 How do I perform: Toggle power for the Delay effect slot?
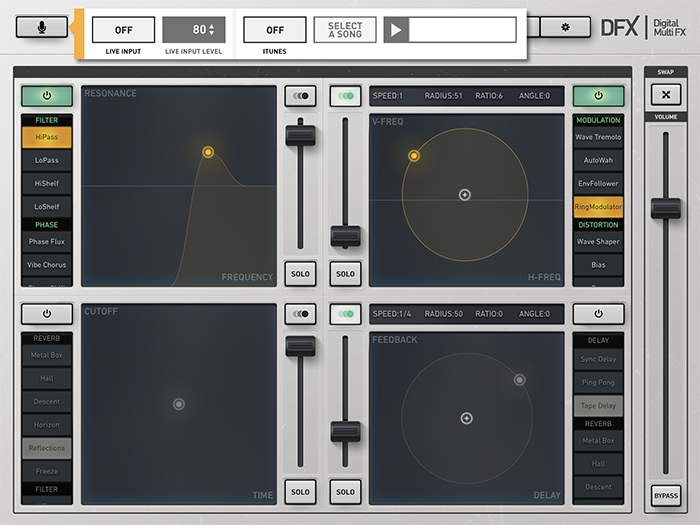598,313
